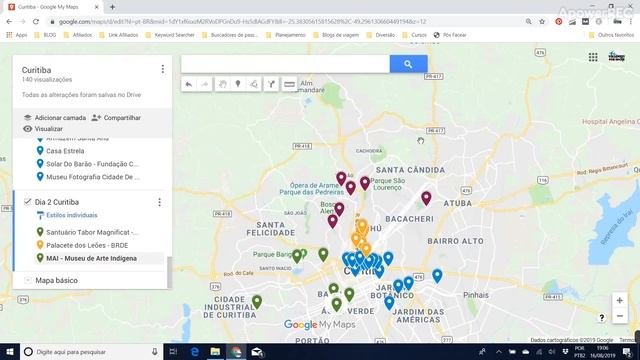Uncheck the Dia 2 Curitiba layer checkbox
640x360 pixels.
pos(27,202)
